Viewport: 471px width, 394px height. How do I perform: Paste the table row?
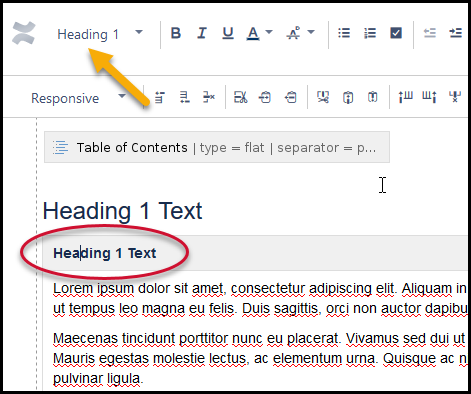(x=290, y=97)
